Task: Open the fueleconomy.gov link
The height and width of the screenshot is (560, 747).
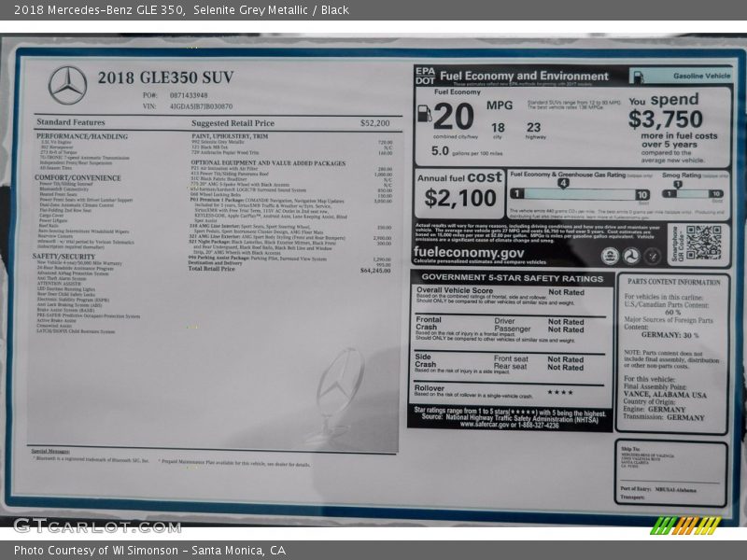Action: [x=469, y=252]
